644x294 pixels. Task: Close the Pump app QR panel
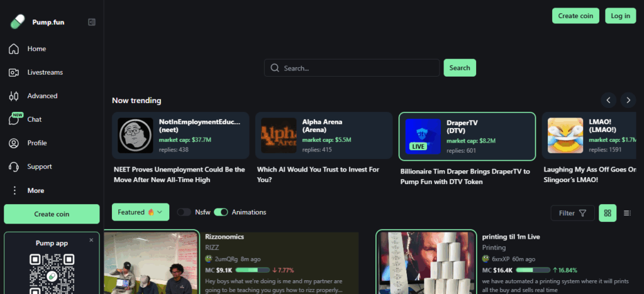click(x=91, y=240)
